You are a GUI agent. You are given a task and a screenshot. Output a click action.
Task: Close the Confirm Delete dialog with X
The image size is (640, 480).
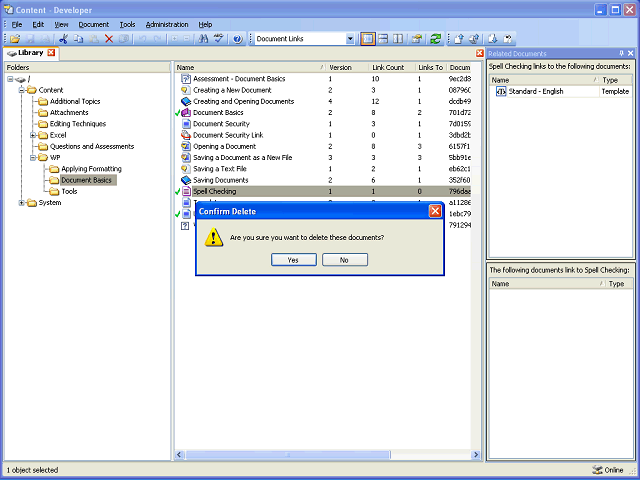[435, 211]
